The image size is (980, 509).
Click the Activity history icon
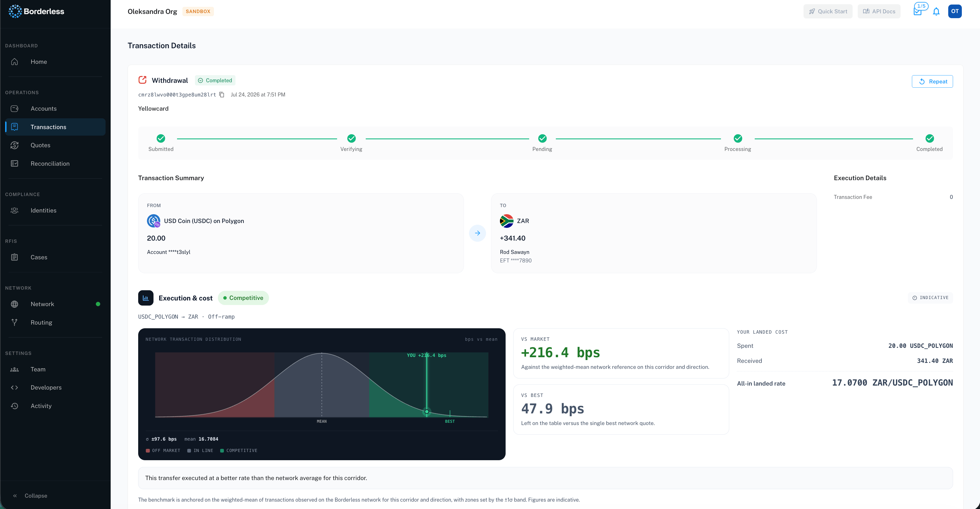click(x=14, y=406)
